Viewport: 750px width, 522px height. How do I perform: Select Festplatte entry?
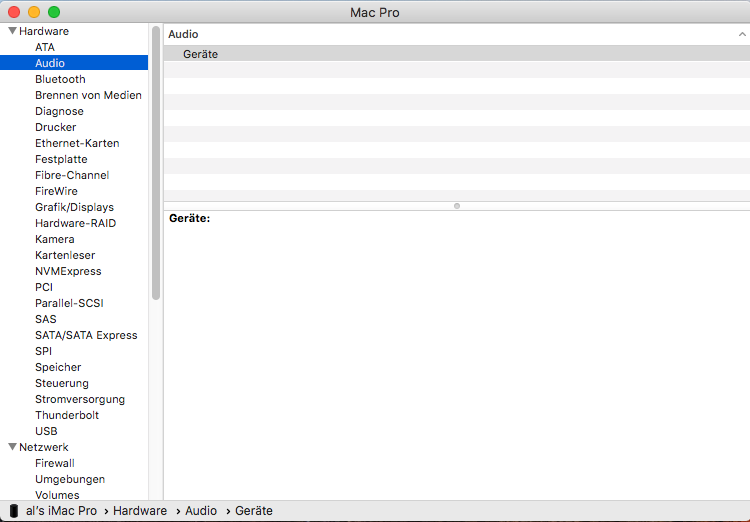tap(61, 159)
